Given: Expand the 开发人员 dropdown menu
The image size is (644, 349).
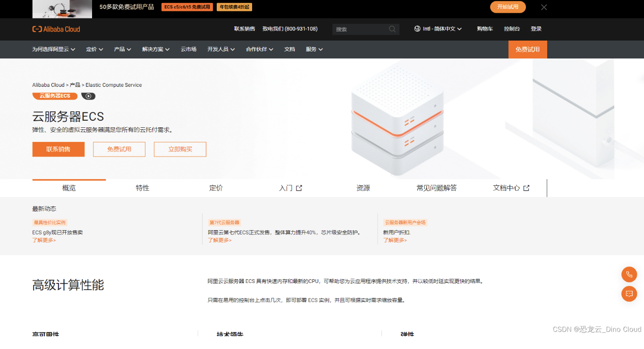Looking at the screenshot, I should pyautogui.click(x=221, y=49).
